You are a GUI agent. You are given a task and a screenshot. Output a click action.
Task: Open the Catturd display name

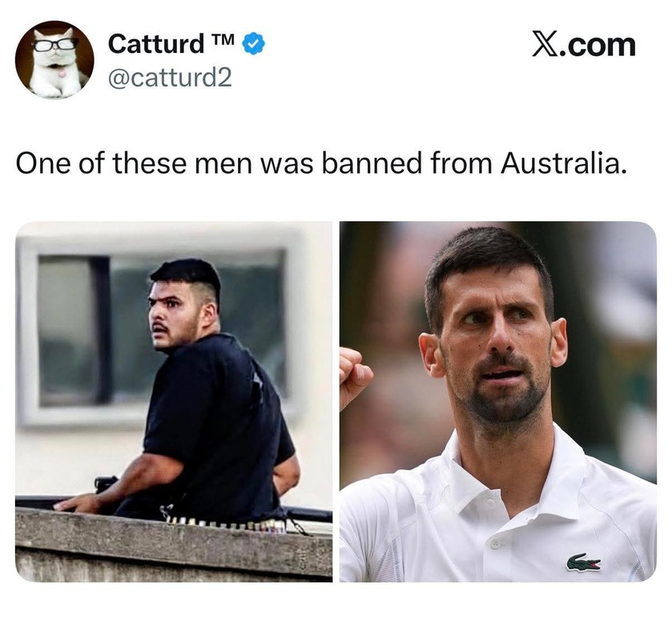coord(156,44)
